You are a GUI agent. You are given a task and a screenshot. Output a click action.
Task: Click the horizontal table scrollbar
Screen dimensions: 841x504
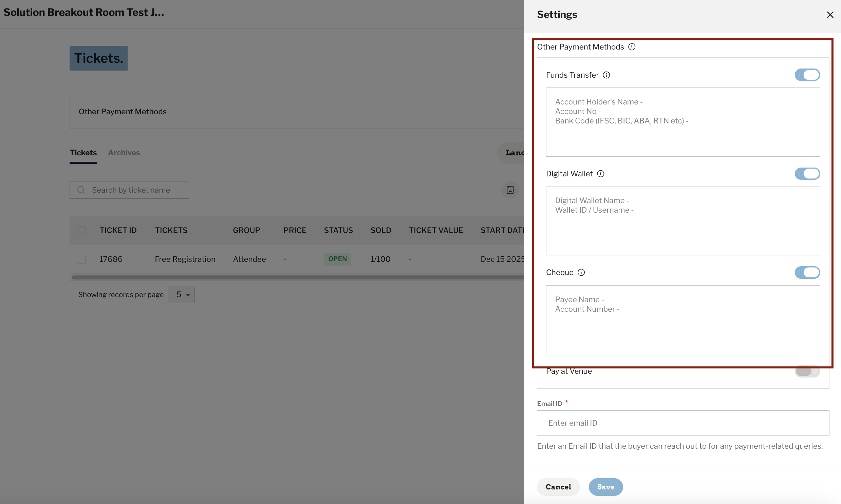(x=297, y=277)
